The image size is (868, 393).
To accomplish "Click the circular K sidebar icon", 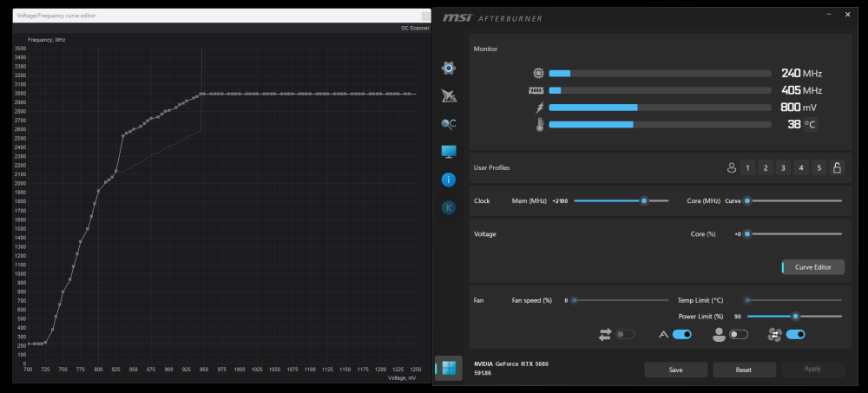I will click(449, 207).
